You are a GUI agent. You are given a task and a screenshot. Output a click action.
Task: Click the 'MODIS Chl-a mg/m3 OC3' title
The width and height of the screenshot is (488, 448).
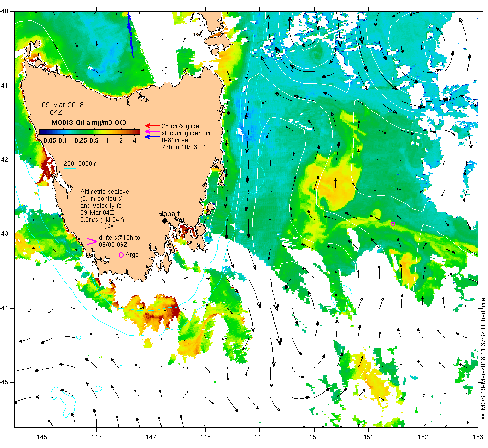coord(89,123)
